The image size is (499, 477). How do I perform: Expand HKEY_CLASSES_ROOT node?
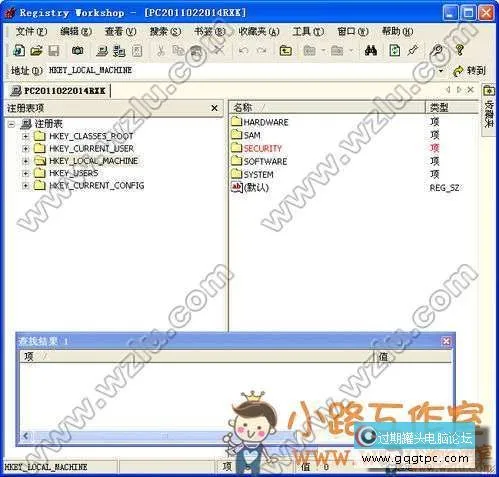pos(25,136)
